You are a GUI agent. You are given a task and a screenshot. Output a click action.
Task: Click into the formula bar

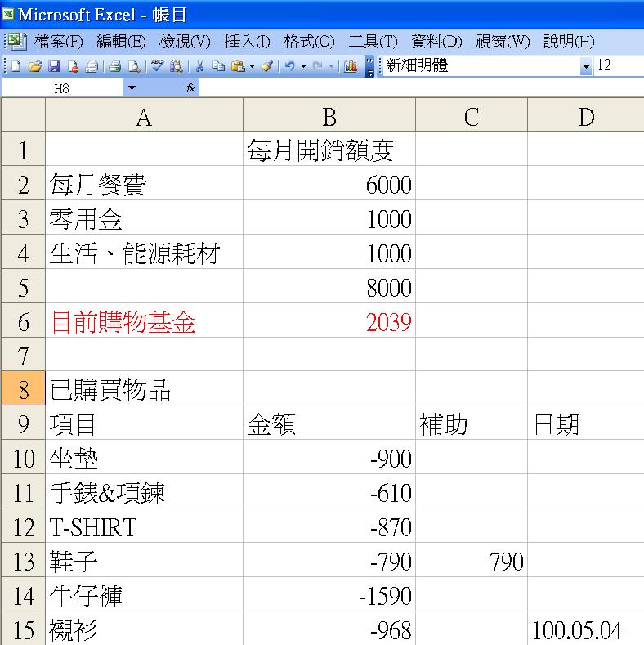point(422,87)
